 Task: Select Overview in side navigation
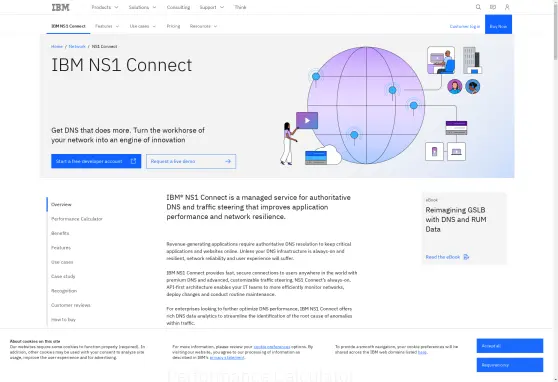point(61,204)
